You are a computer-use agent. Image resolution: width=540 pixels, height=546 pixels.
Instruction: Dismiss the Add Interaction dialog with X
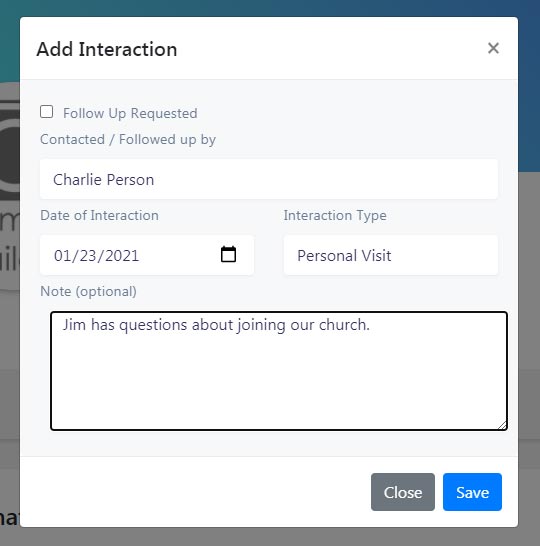pyautogui.click(x=493, y=48)
